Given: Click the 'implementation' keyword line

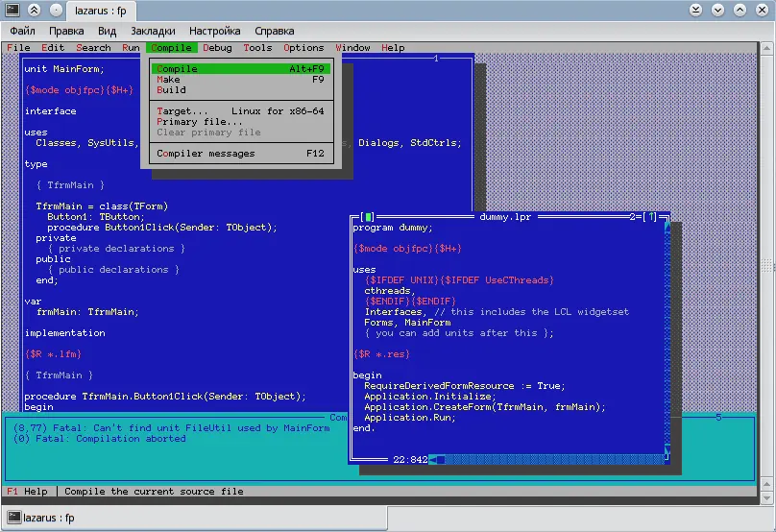Looking at the screenshot, I should tap(65, 333).
